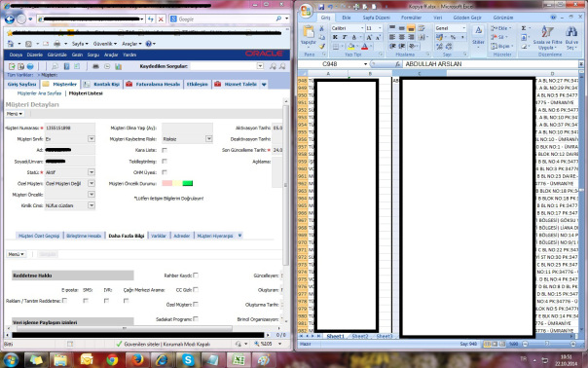Expand the Excel font name dropdown

[x=362, y=28]
